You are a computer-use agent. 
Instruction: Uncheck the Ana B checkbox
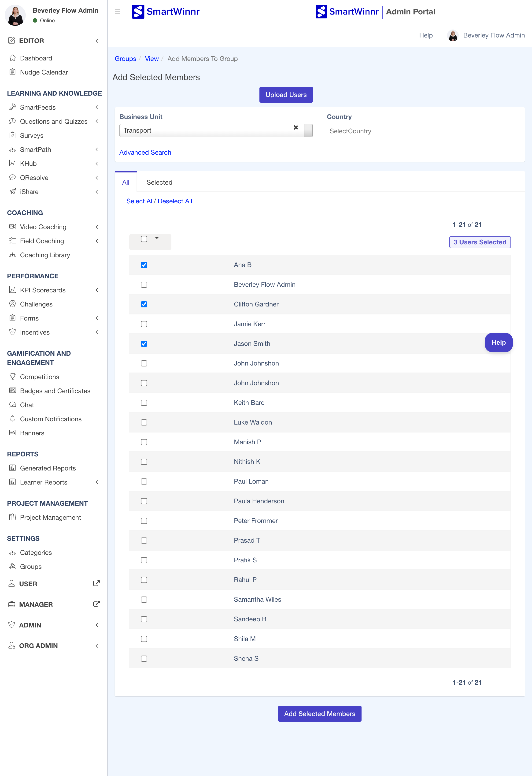144,265
